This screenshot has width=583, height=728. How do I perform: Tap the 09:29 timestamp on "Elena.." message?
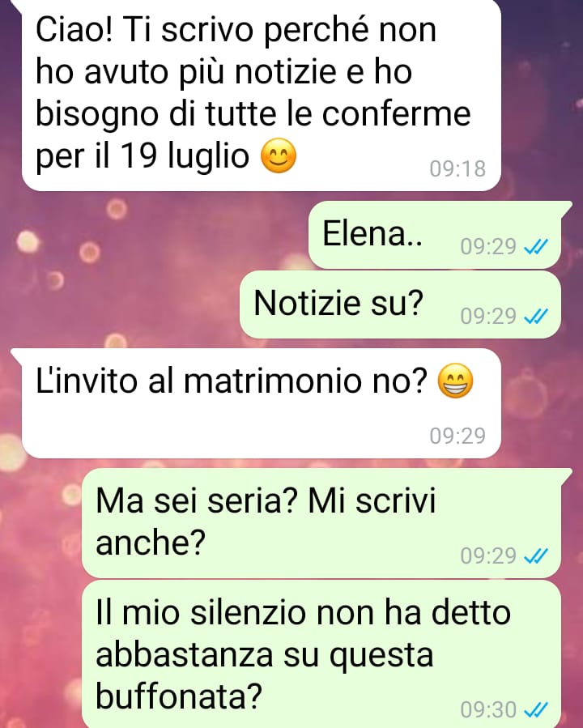point(488,246)
